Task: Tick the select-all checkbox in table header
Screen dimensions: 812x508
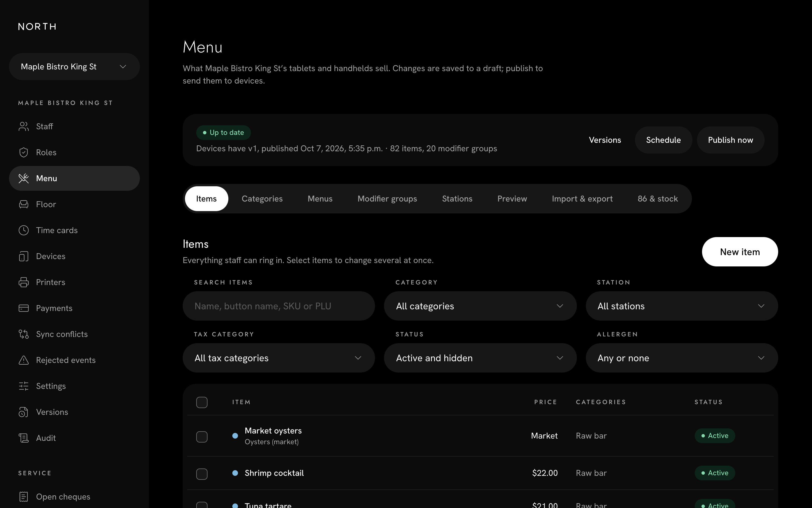Action: point(202,402)
